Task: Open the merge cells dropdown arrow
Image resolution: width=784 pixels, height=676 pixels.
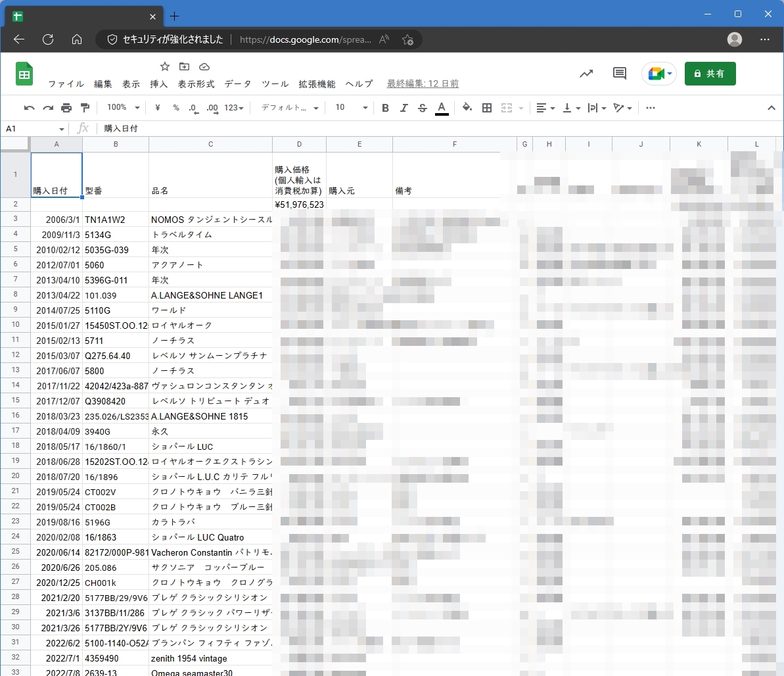Action: [521, 108]
